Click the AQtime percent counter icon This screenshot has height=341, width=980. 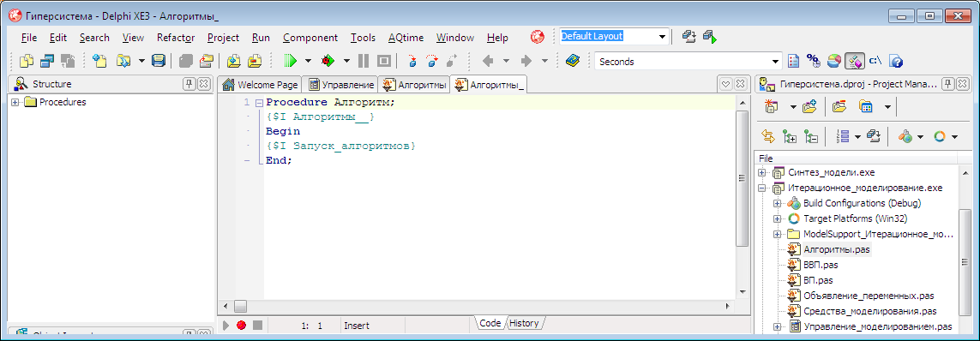coord(813,61)
